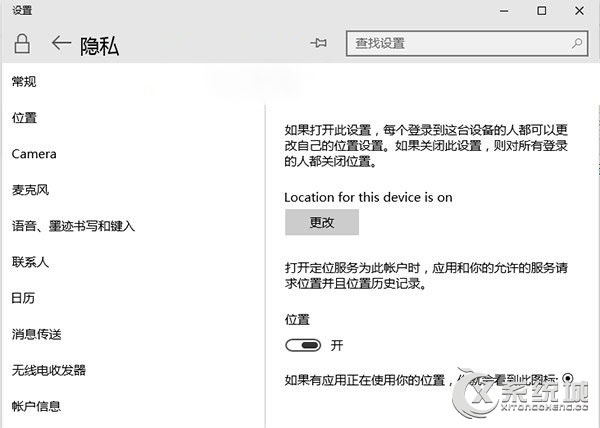This screenshot has height=428, width=600.
Task: Open 无线电收发器 settings
Action: click(x=49, y=370)
